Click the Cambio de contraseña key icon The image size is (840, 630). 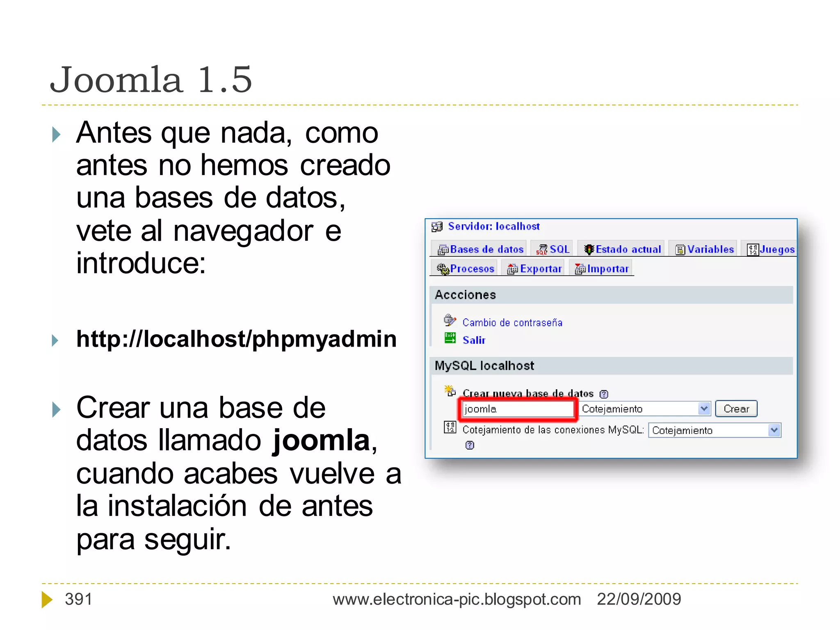[x=450, y=320]
